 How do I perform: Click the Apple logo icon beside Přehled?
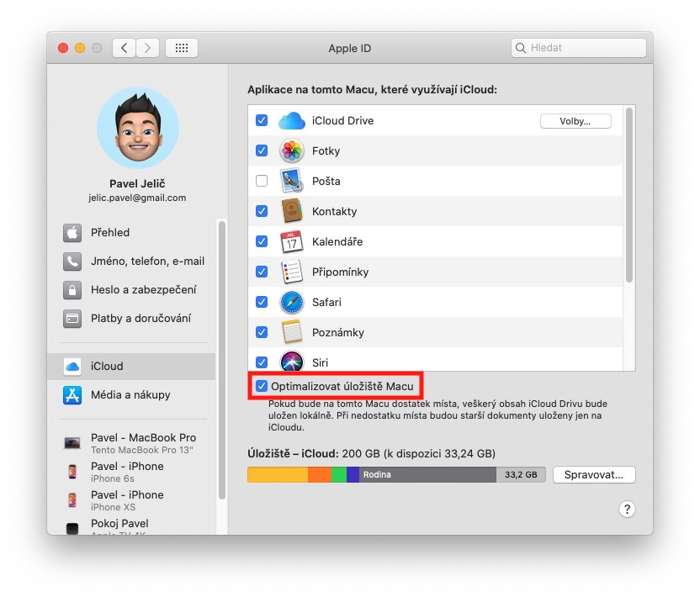[x=72, y=232]
